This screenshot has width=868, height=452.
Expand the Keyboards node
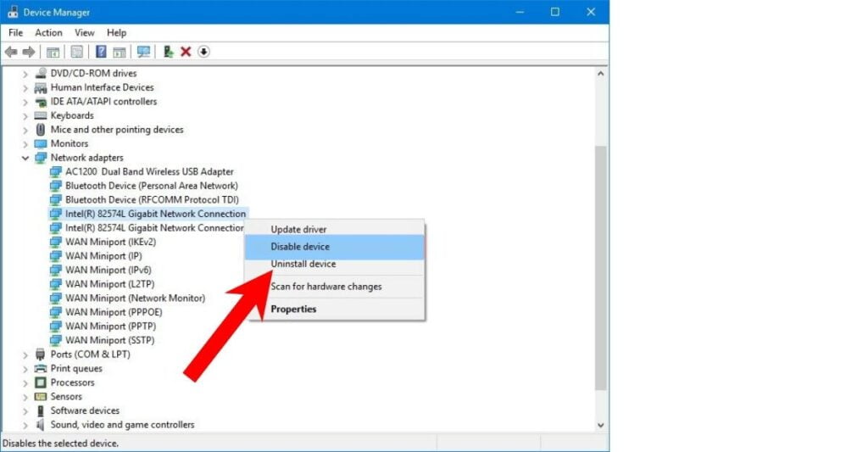(25, 116)
